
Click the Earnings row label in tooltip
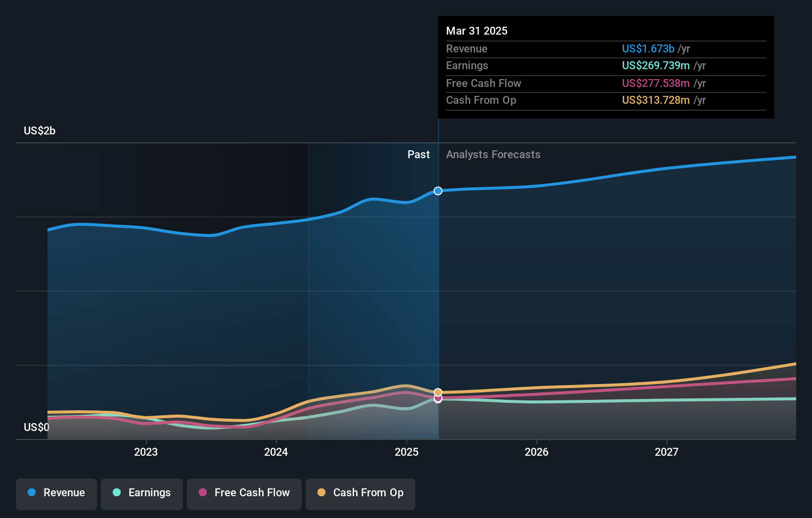(467, 65)
